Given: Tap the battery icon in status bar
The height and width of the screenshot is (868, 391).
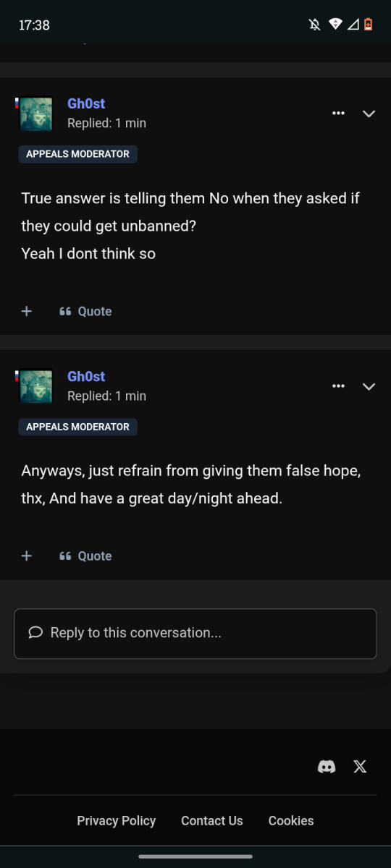Looking at the screenshot, I should (x=369, y=25).
